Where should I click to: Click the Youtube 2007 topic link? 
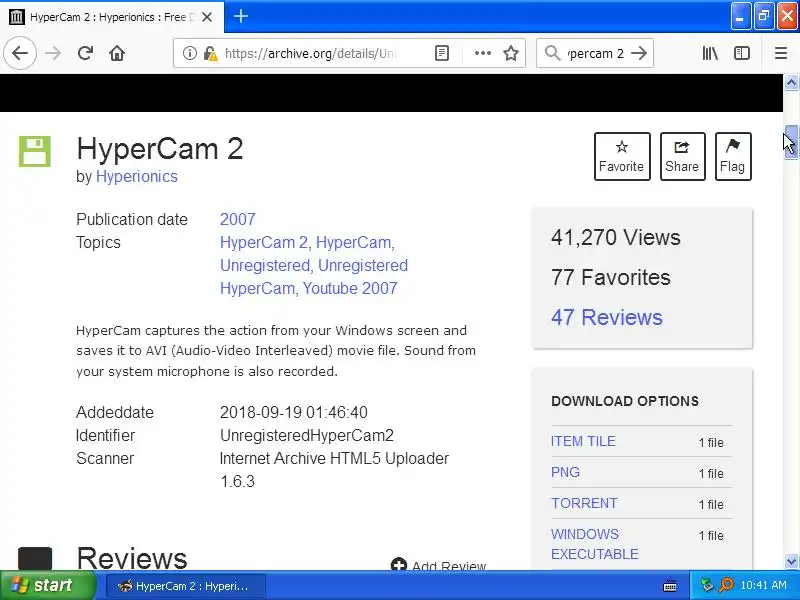pyautogui.click(x=350, y=288)
